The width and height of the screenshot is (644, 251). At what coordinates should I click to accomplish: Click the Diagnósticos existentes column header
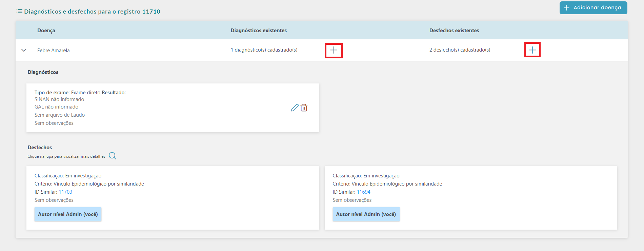tap(259, 31)
